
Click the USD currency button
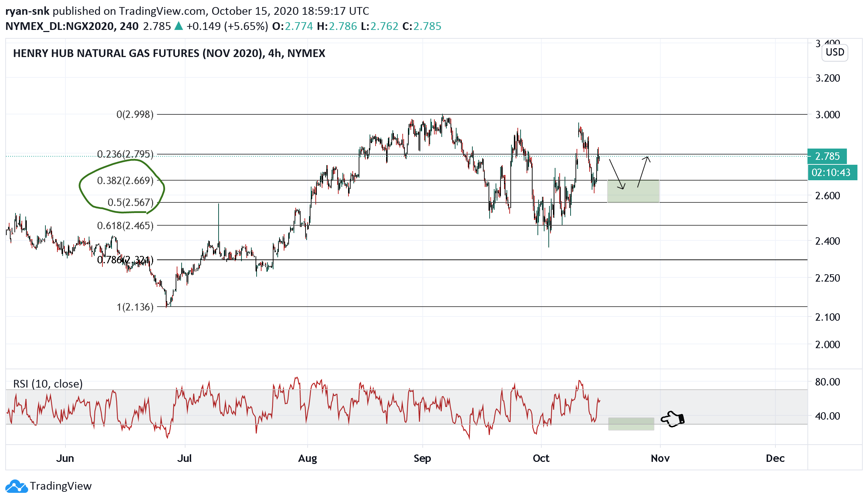tap(835, 52)
